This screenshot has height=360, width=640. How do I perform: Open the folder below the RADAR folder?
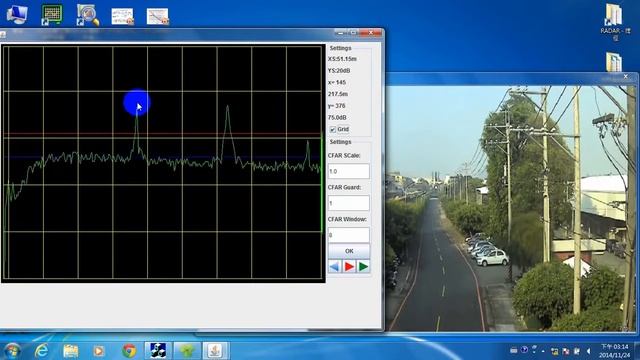coord(613,62)
